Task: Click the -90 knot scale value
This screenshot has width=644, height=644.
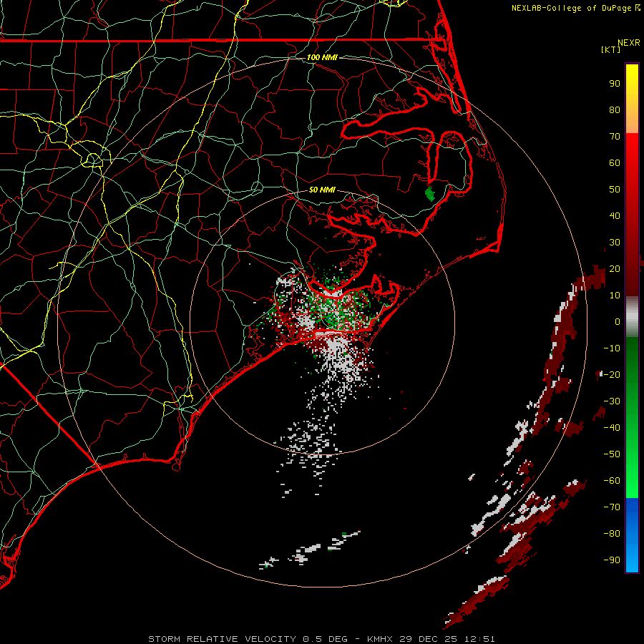Action: (612, 560)
